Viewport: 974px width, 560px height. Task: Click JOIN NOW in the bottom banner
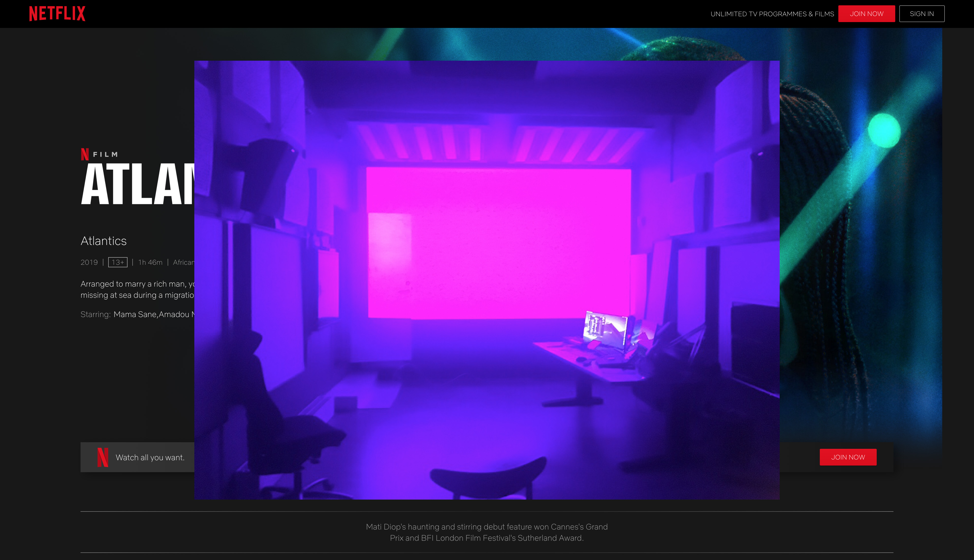[x=848, y=457]
